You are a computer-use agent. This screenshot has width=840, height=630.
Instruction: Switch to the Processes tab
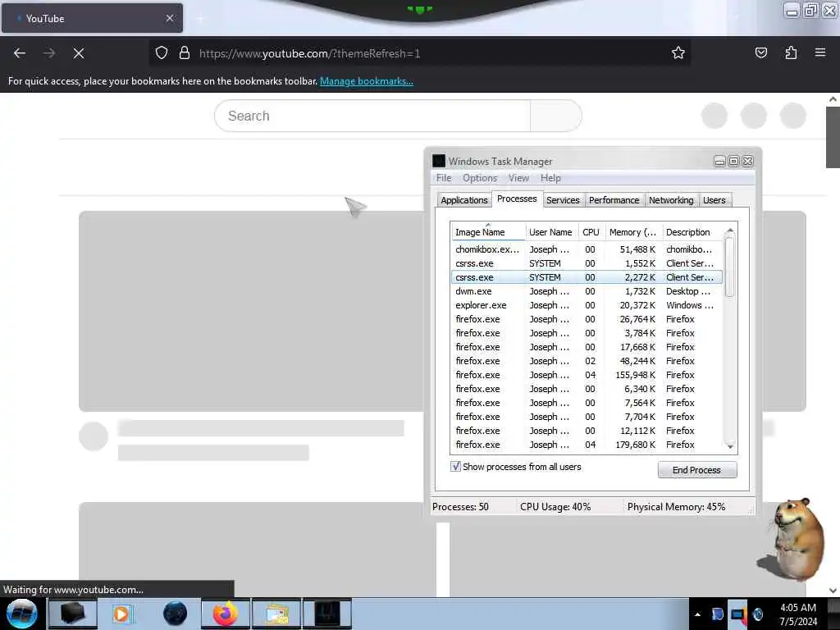tap(517, 199)
